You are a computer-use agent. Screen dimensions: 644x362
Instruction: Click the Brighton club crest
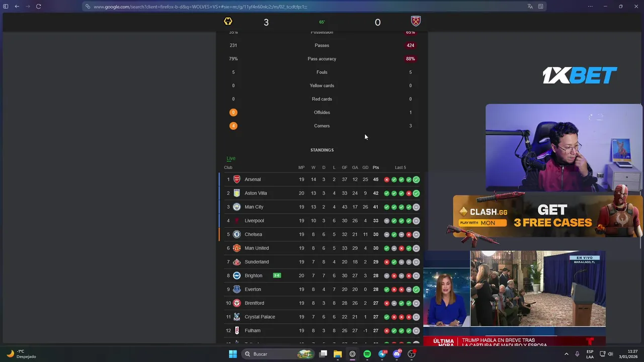(x=236, y=276)
